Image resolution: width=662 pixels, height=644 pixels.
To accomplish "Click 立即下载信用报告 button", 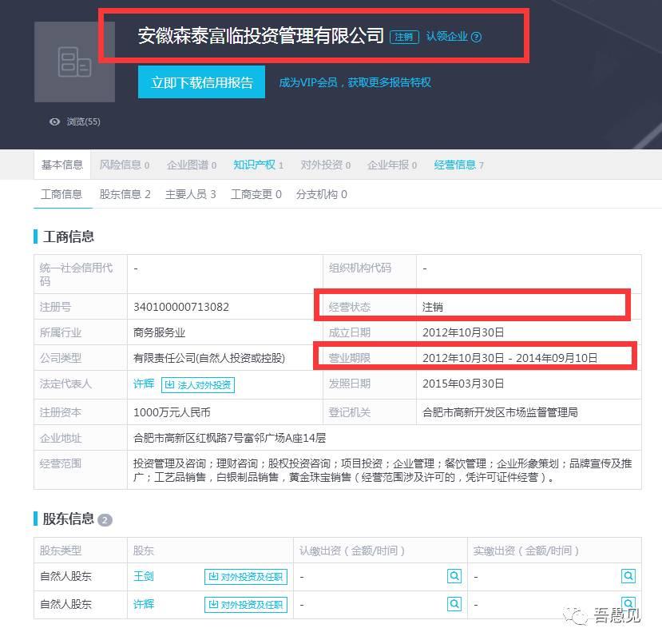I will pos(201,82).
